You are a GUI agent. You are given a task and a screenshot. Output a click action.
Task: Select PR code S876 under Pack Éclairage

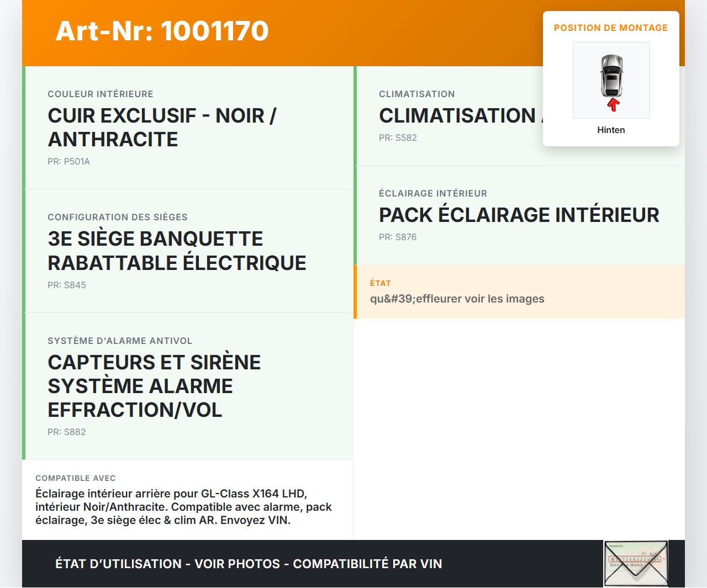[398, 237]
